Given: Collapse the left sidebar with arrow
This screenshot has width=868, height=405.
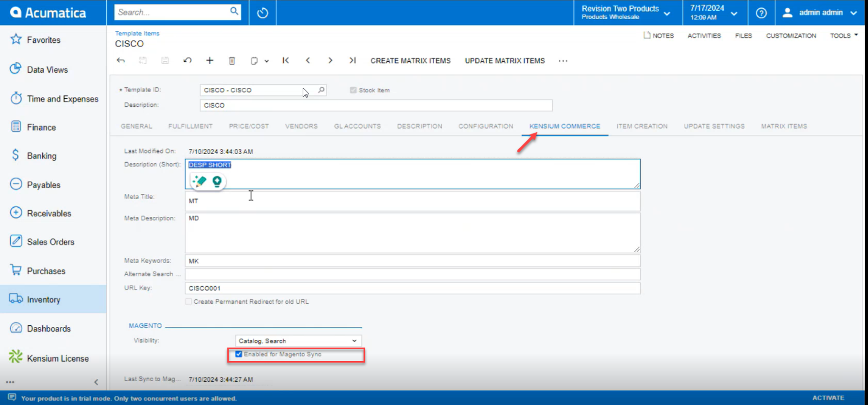Looking at the screenshot, I should coord(96,382).
